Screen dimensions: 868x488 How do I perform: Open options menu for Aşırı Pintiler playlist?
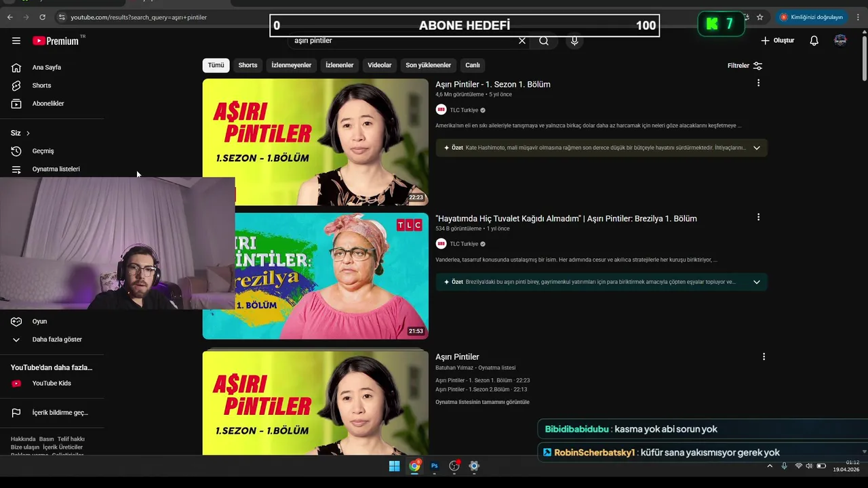[764, 357]
